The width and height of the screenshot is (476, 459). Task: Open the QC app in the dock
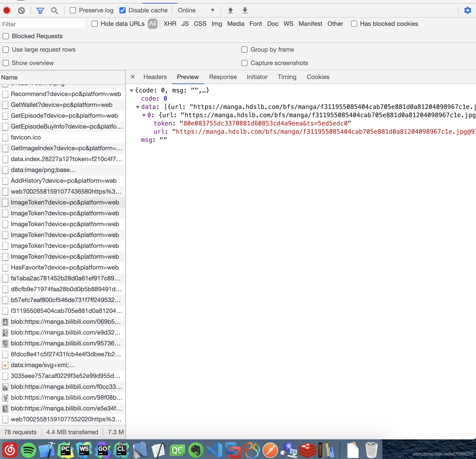[177, 450]
